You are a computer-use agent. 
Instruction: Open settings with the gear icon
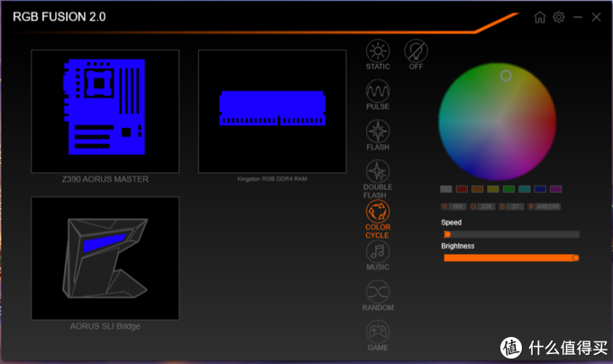coord(559,17)
